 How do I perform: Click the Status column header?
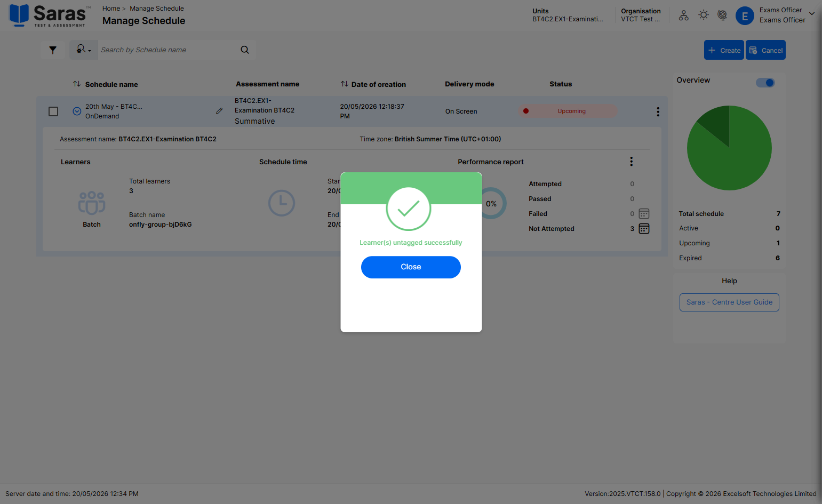[x=561, y=84]
